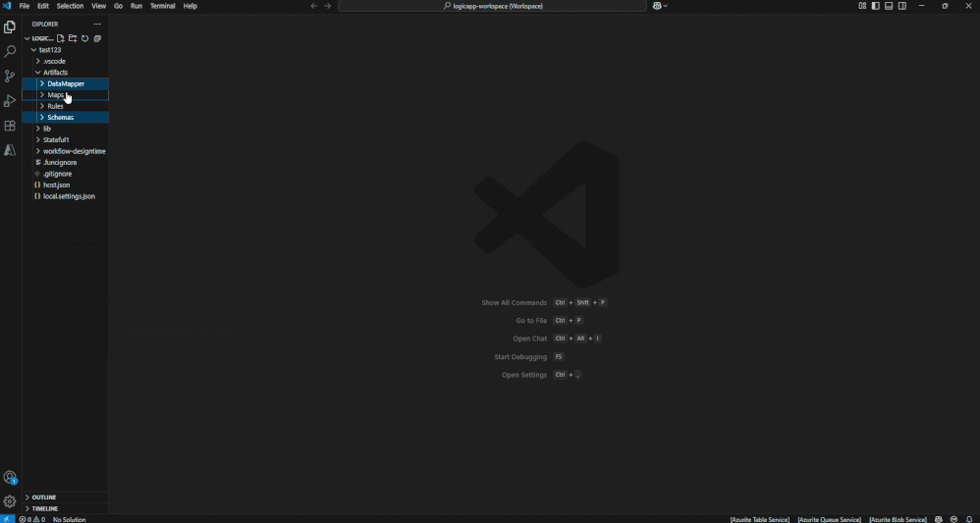980x523 pixels.
Task: Click No Solution in status bar
Action: pyautogui.click(x=69, y=519)
